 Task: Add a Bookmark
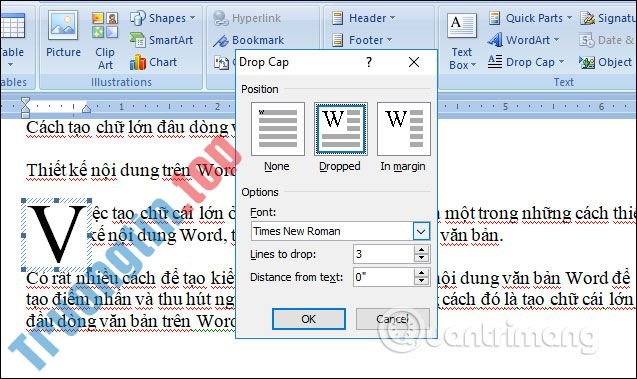pyautogui.click(x=249, y=40)
